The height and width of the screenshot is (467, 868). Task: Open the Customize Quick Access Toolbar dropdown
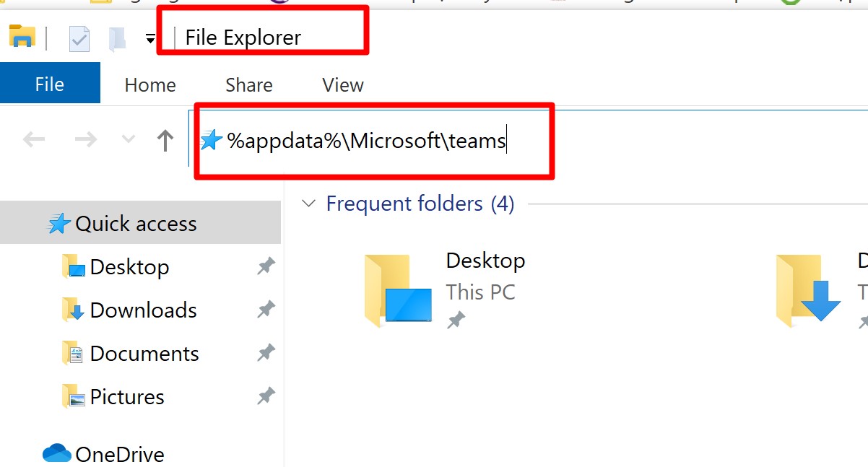click(149, 39)
